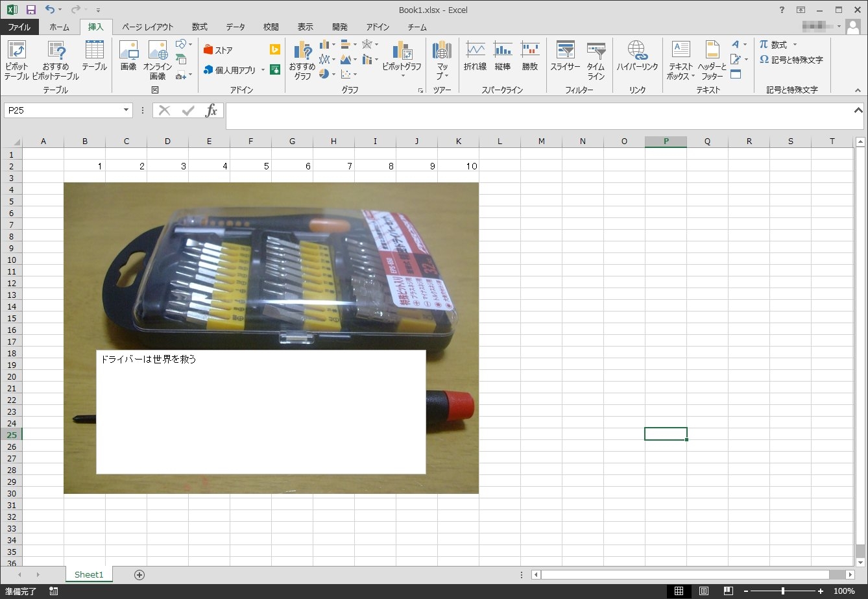
Task: Insert Header and Footer (ヘッダーとフッター)
Action: [712, 60]
